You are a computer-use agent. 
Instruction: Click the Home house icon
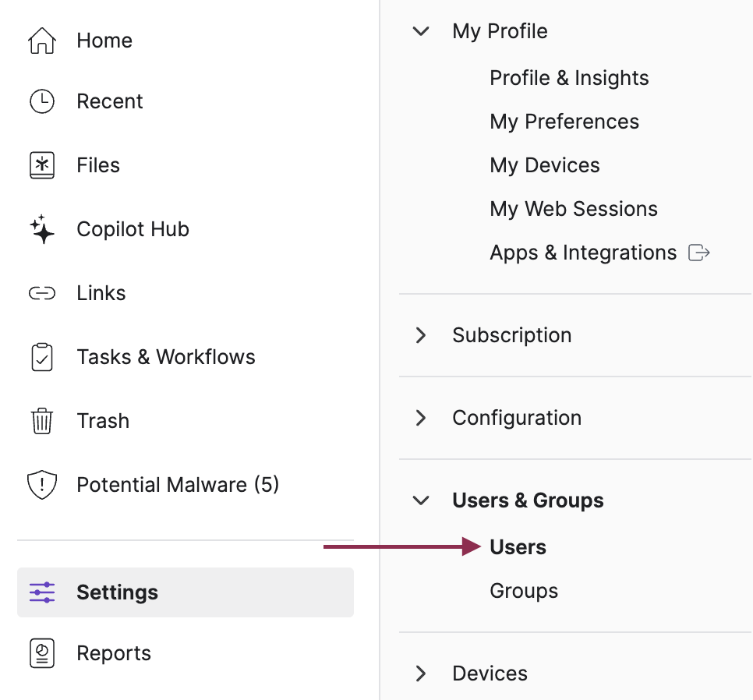[x=42, y=41]
